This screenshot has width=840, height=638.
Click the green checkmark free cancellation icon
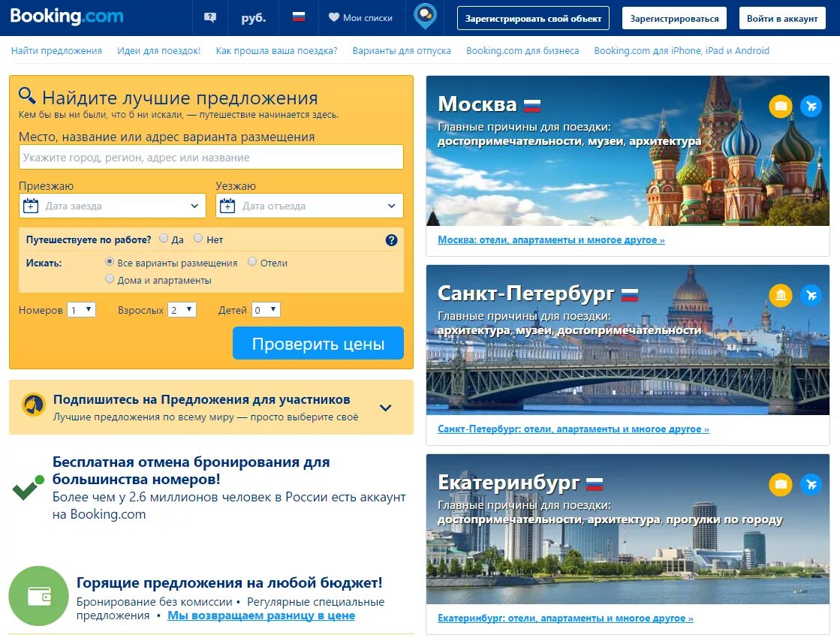[28, 487]
